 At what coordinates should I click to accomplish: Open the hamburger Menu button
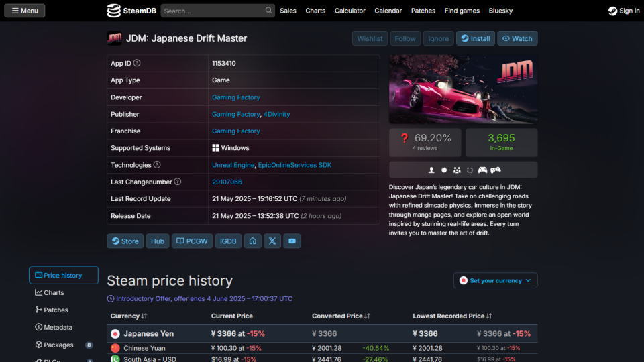[25, 11]
